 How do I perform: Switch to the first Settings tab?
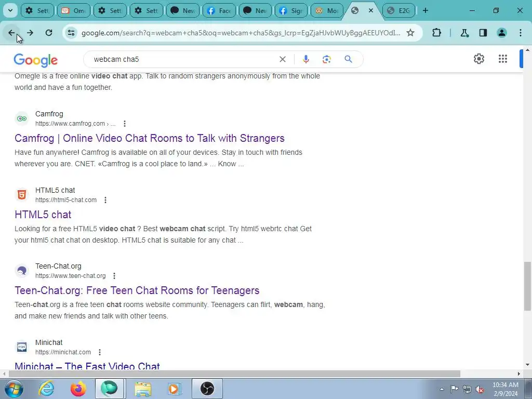(x=37, y=10)
